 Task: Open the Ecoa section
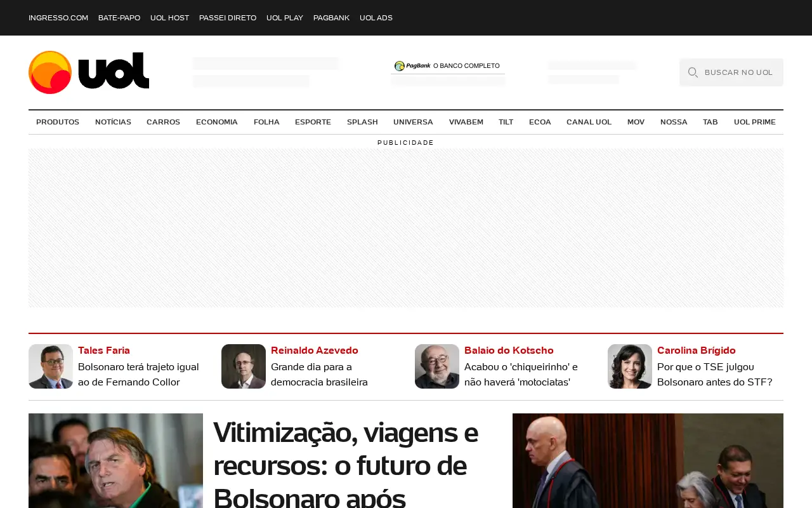pyautogui.click(x=540, y=122)
